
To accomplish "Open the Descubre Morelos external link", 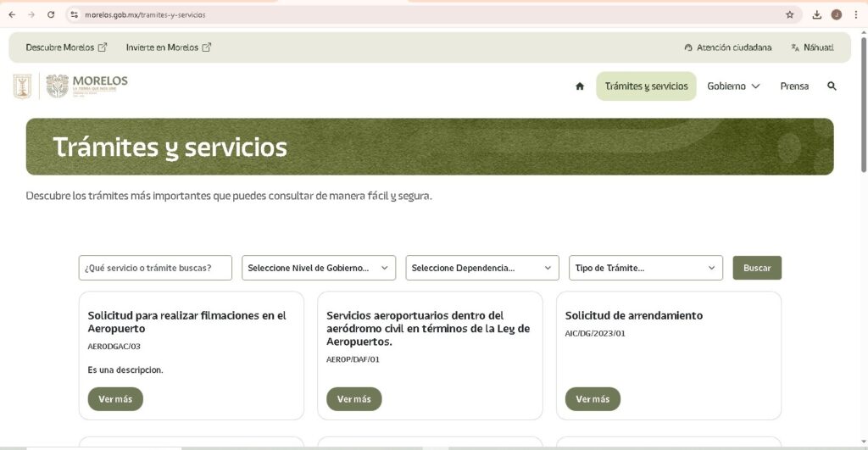I will coord(66,47).
